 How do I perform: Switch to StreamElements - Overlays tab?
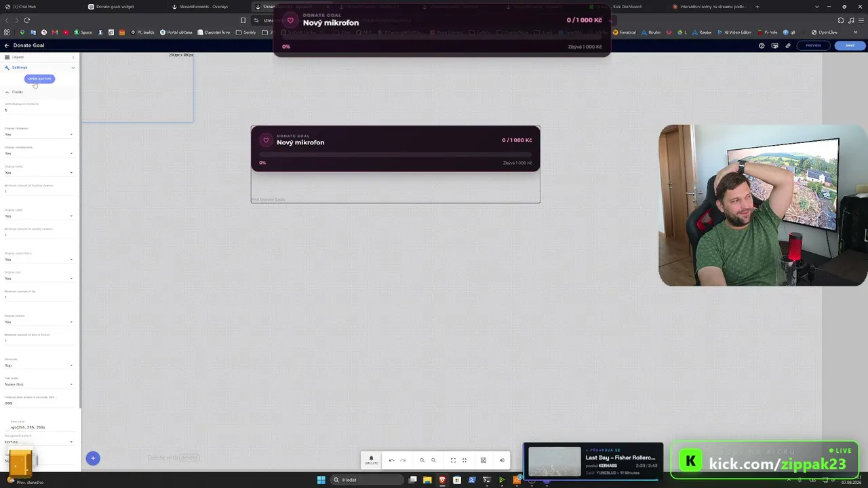(209, 7)
